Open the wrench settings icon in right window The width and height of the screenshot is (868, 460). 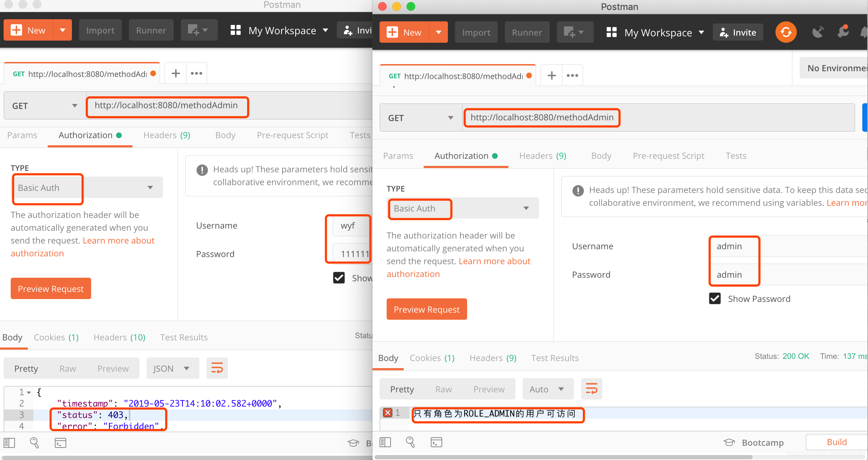coord(843,32)
